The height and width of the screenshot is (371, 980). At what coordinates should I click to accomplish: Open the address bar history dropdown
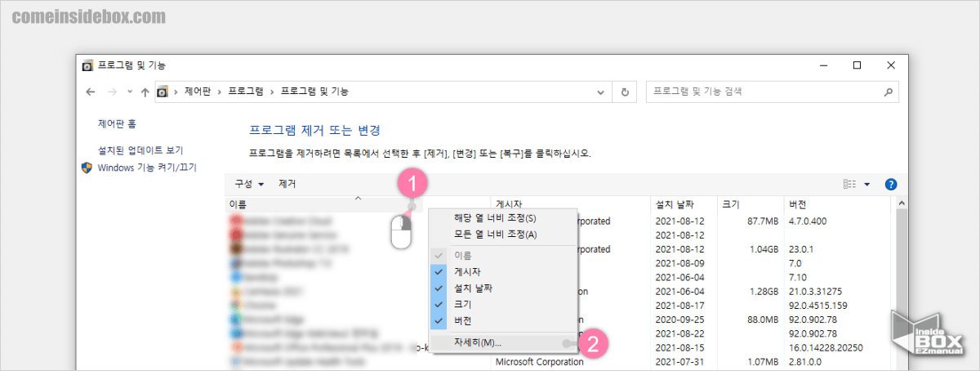click(x=602, y=92)
